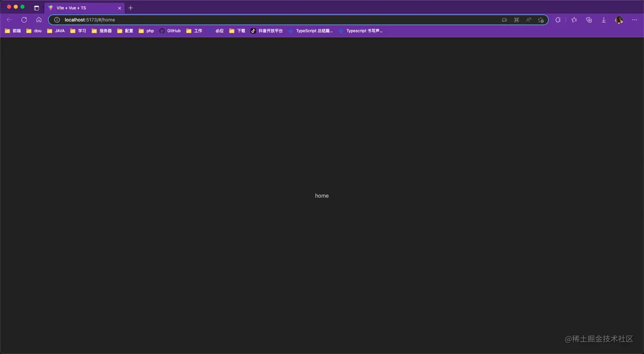Enter fullscreen with green button

[23, 7]
